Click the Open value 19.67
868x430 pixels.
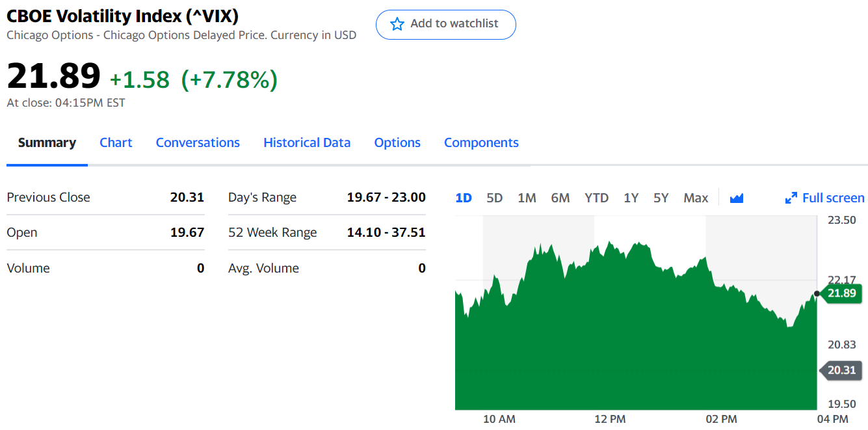[x=187, y=232]
